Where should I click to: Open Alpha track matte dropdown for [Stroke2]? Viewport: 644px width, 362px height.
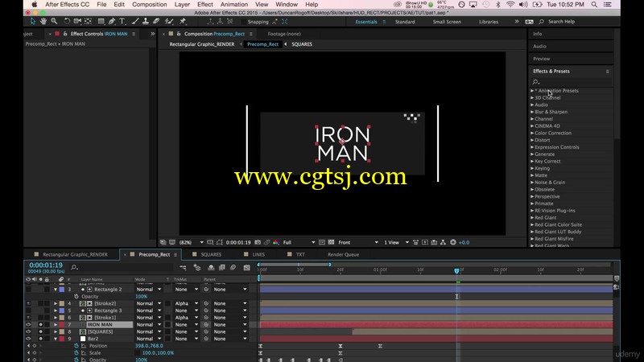187,304
